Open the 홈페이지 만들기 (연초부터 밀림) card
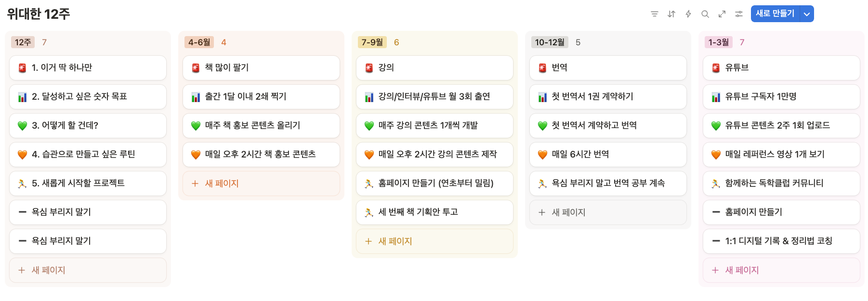 point(435,183)
